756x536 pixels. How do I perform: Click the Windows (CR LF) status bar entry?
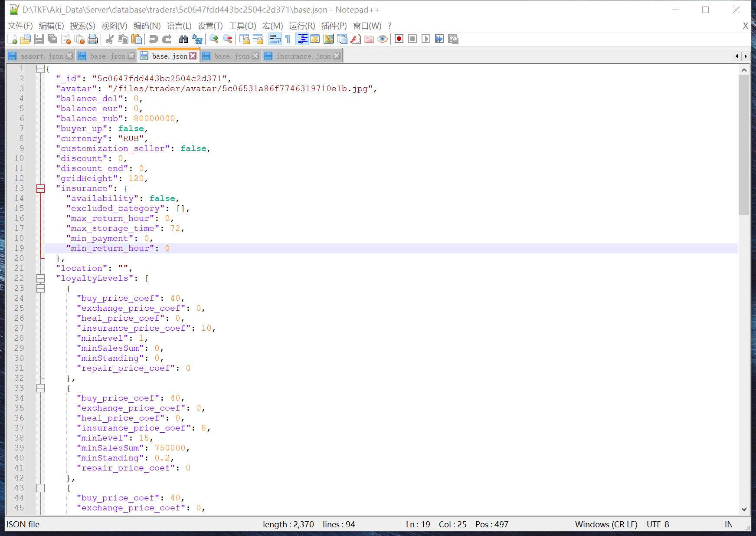pyautogui.click(x=606, y=524)
